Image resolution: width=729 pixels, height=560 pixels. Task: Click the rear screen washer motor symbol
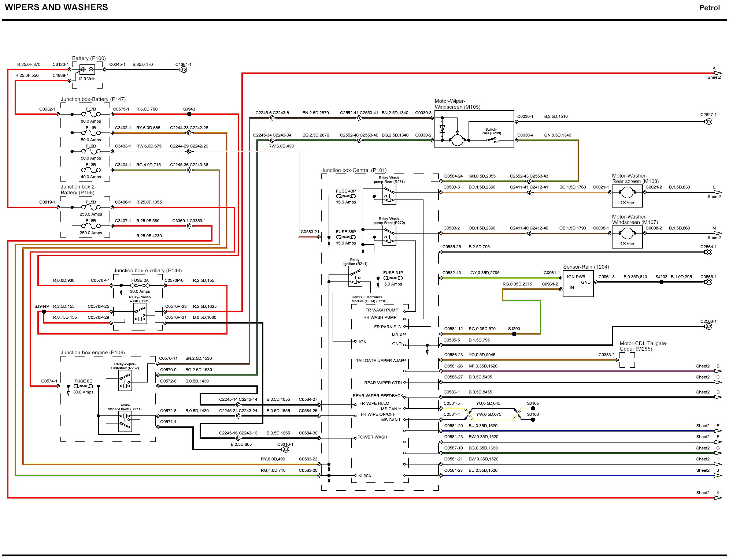627,193
